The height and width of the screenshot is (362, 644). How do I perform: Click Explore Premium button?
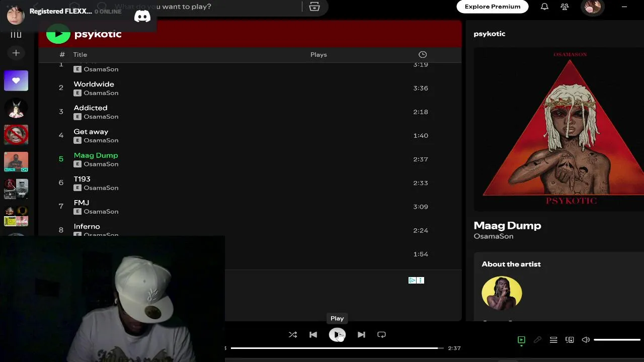click(493, 7)
